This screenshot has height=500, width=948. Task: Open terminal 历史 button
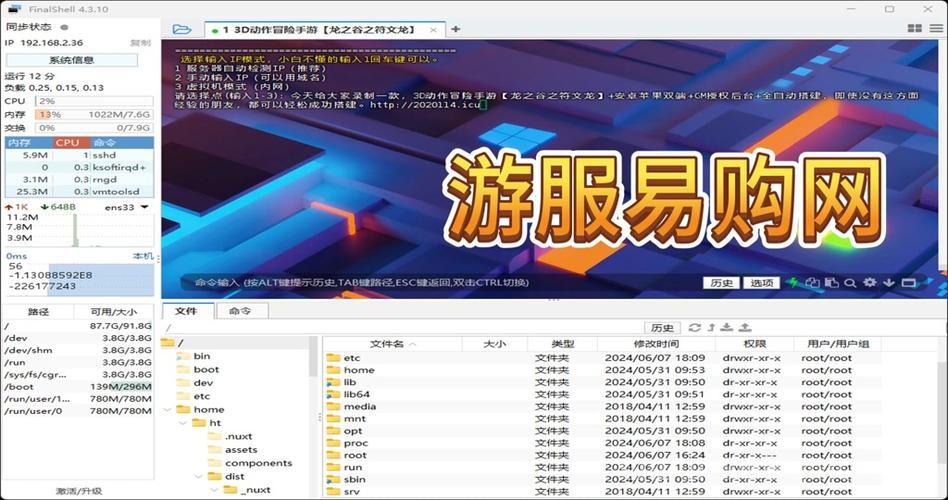[721, 283]
